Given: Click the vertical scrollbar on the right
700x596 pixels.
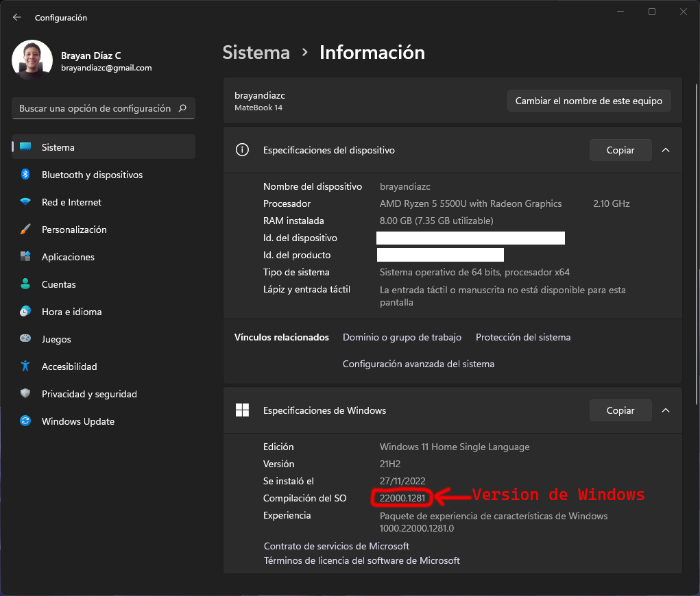Looking at the screenshot, I should (697, 245).
